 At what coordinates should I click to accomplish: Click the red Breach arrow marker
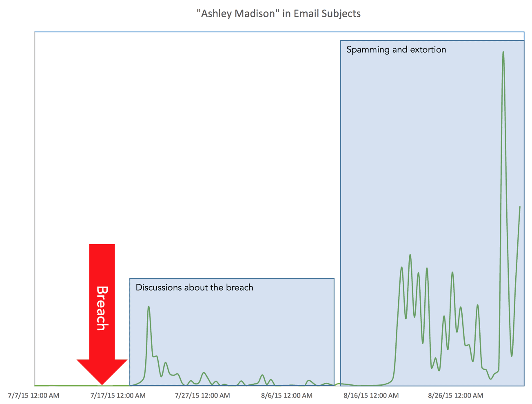pyautogui.click(x=102, y=314)
